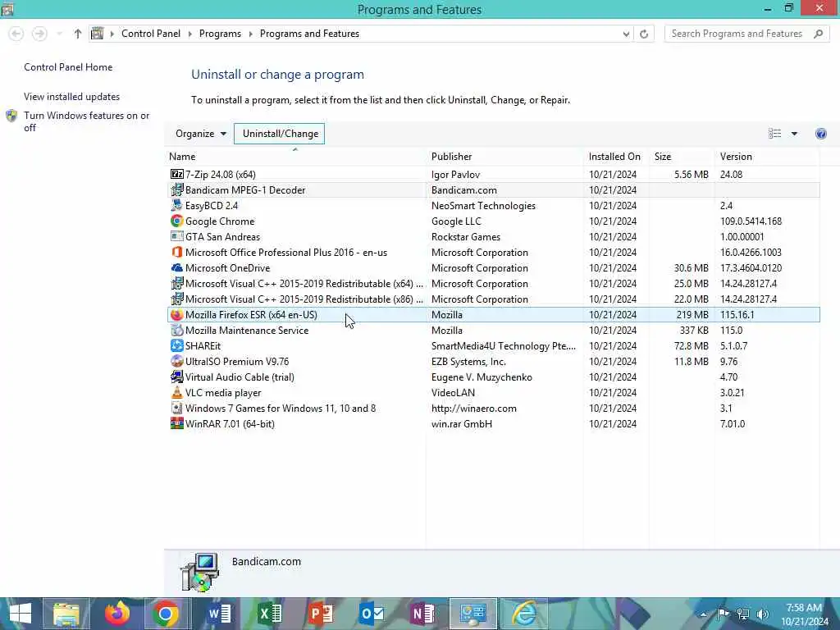This screenshot has height=630, width=840.
Task: Click the GTA San Andreas icon
Action: point(177,236)
